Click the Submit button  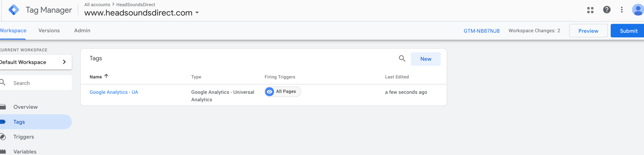(x=628, y=31)
